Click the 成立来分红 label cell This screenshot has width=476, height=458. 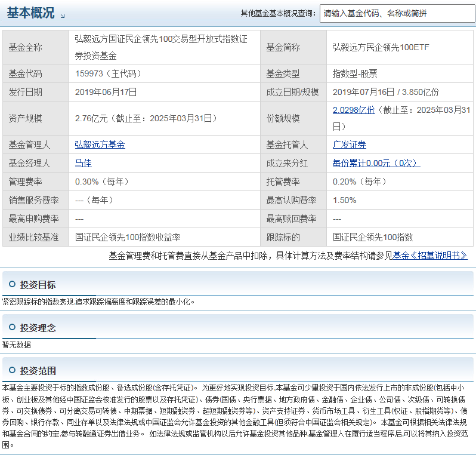tap(293, 163)
